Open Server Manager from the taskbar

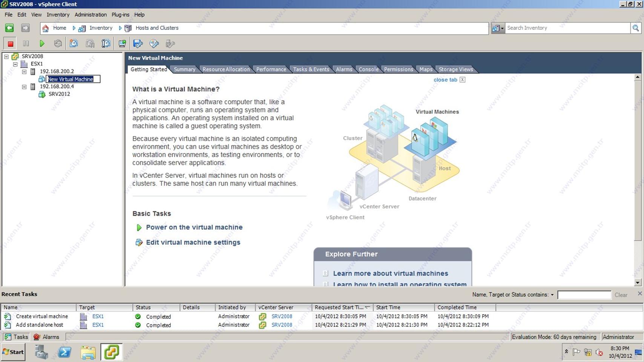[x=41, y=352]
